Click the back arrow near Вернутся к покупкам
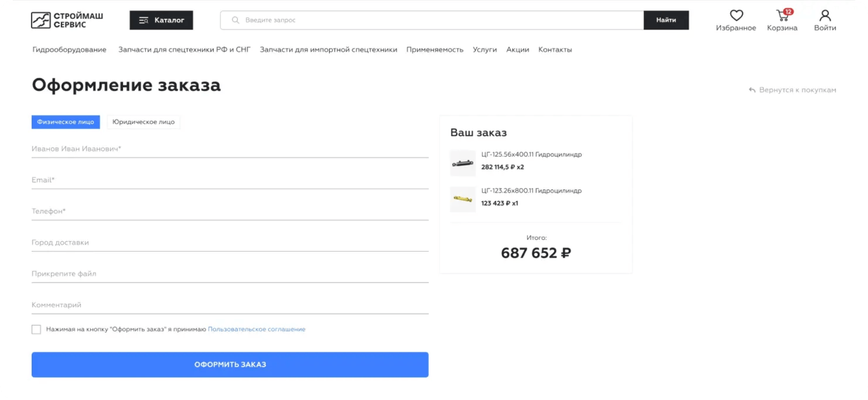This screenshot has width=868, height=400. tap(752, 90)
